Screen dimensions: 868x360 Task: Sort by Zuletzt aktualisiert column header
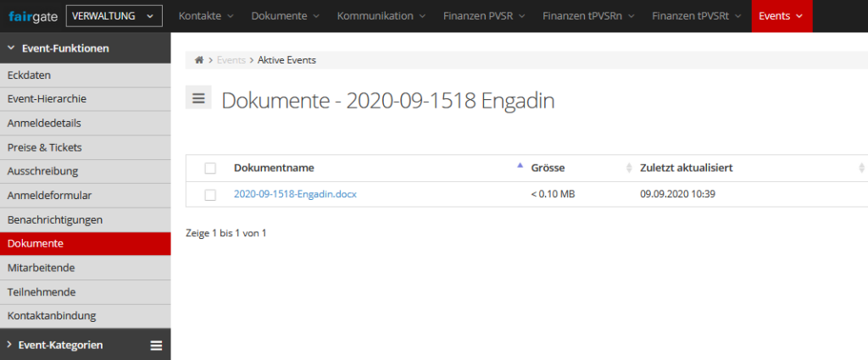click(686, 168)
